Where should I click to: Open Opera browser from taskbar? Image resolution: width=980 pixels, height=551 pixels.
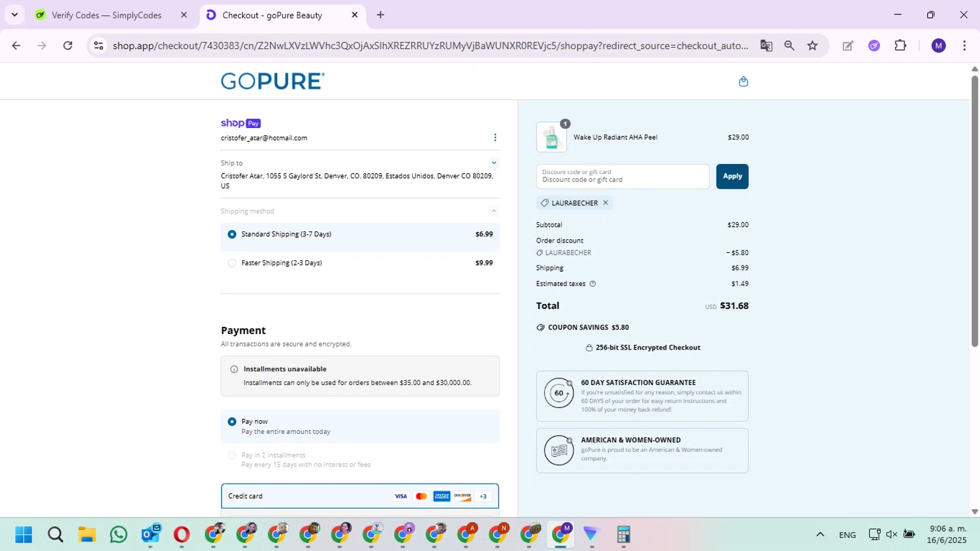[x=182, y=535]
